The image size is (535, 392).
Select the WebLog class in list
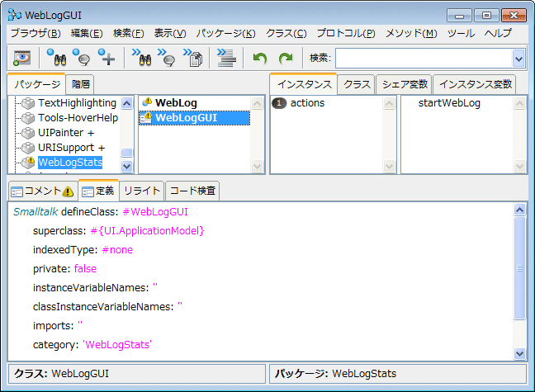175,102
